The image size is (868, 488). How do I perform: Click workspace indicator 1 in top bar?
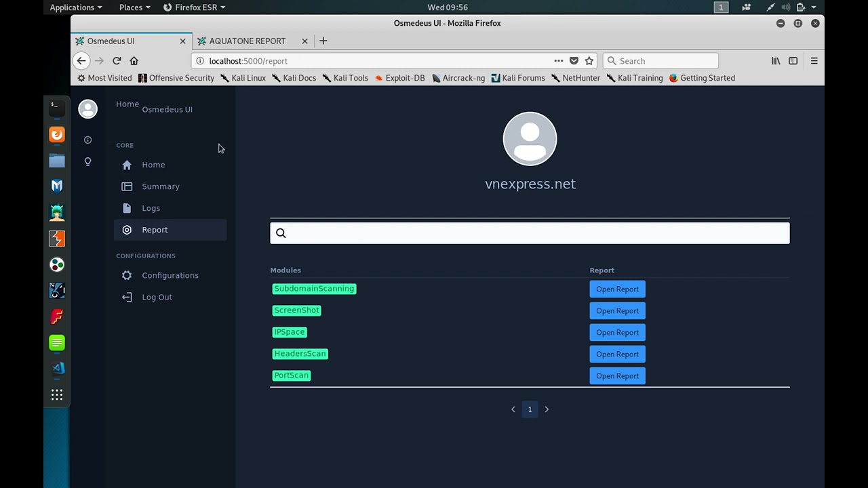pos(721,7)
